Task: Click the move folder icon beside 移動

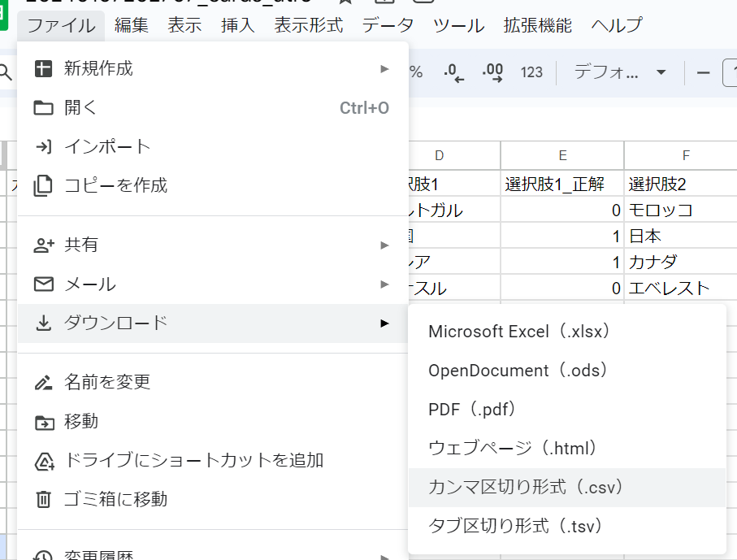Action: 45,422
